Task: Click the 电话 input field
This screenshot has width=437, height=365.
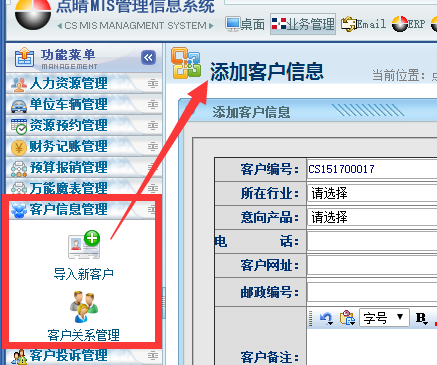Action: point(372,241)
